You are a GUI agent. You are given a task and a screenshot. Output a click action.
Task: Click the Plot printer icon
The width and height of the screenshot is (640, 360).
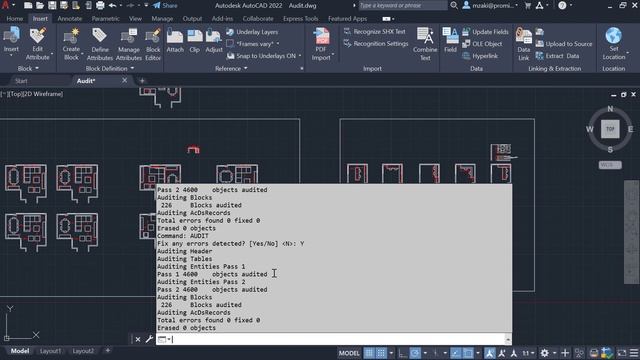point(100,5)
